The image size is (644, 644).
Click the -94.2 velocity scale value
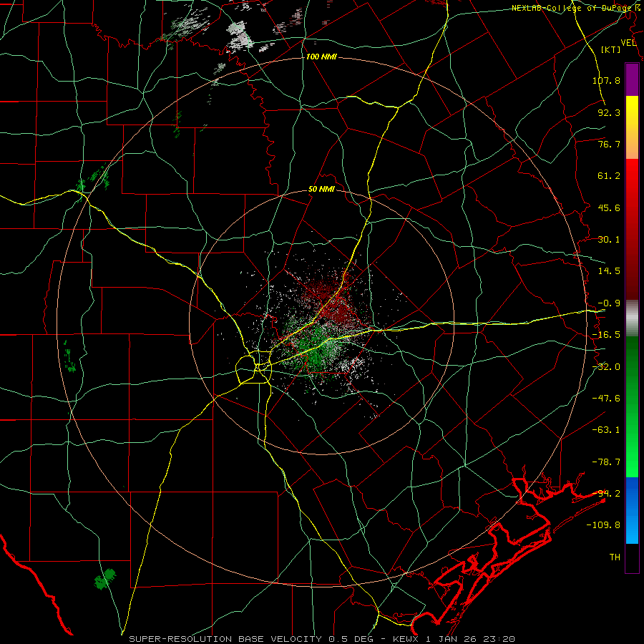click(606, 494)
